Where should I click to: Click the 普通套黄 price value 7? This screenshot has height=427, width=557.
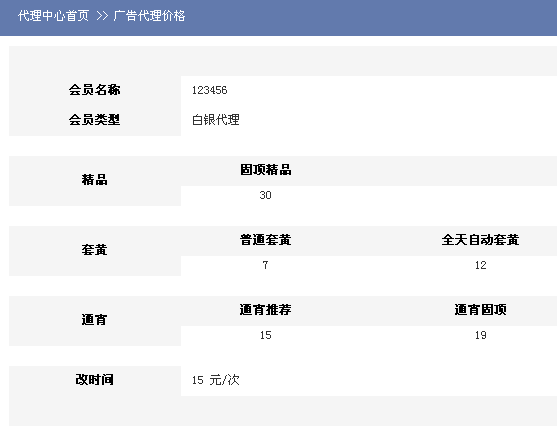(265, 265)
